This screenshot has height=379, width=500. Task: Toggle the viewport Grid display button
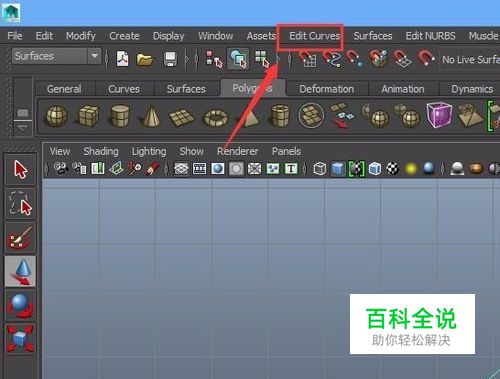coord(181,169)
